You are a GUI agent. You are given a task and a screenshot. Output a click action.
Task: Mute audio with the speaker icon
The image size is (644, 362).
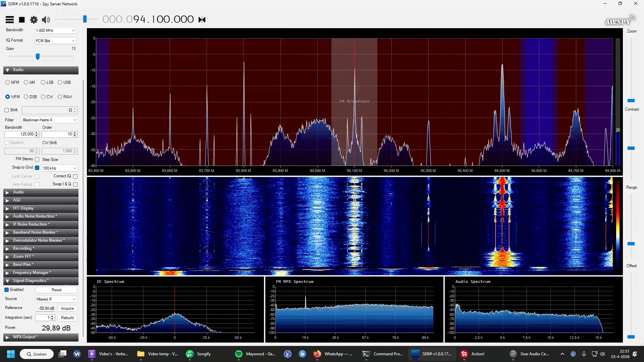point(46,20)
